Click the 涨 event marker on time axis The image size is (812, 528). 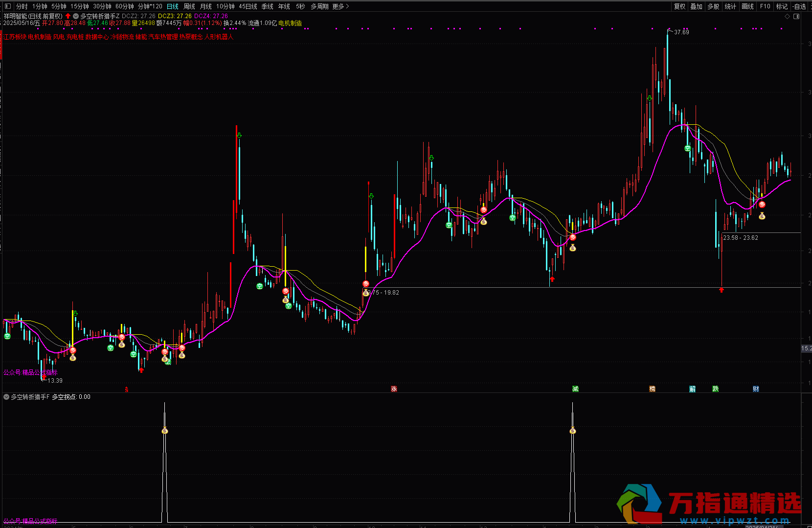(x=394, y=389)
